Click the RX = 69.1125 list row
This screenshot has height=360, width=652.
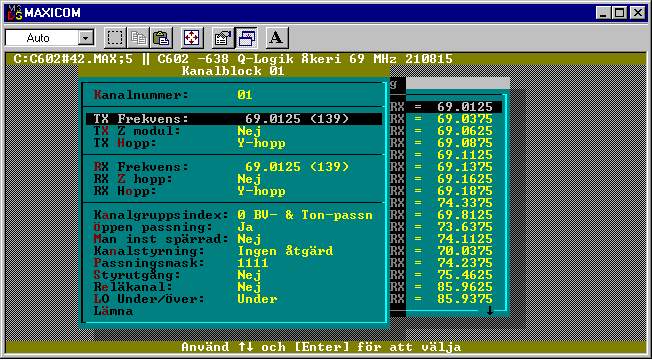446,155
